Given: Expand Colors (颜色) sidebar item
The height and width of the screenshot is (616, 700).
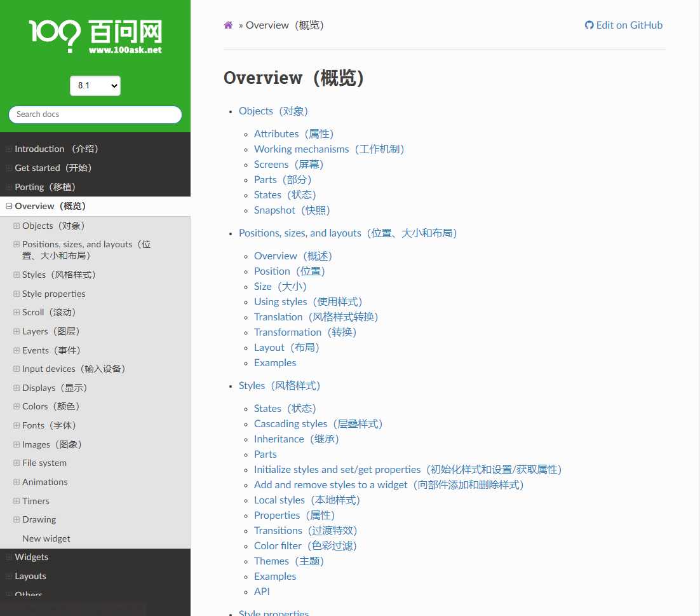Looking at the screenshot, I should tap(17, 406).
